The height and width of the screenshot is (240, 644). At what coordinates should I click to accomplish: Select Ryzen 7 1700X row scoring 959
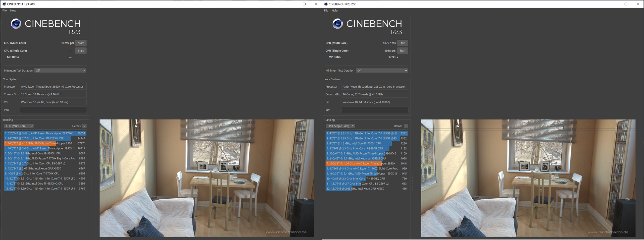(x=367, y=168)
